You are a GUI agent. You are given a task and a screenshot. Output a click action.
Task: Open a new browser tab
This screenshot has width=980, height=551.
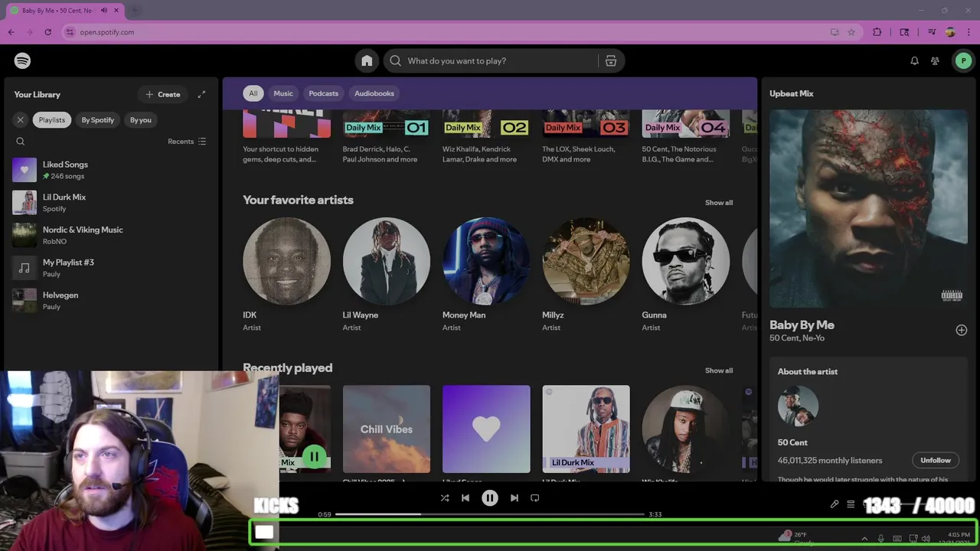pos(135,11)
